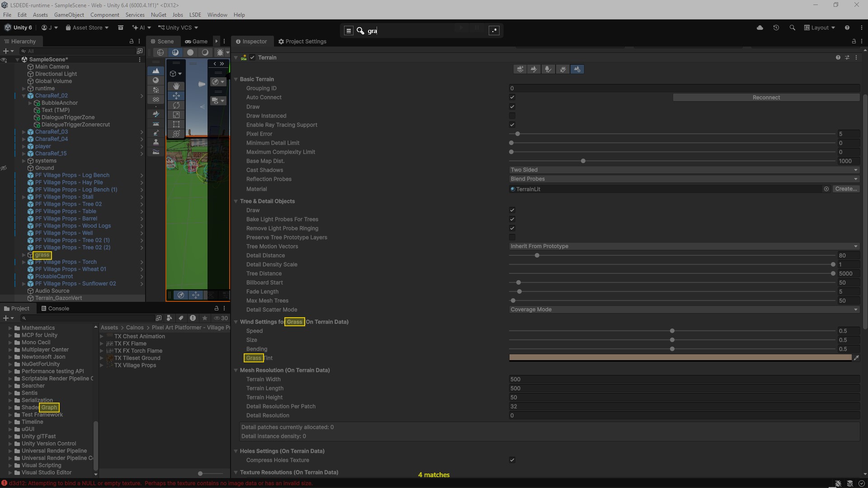Toggle Compress Holes Texture checkbox

(512, 460)
